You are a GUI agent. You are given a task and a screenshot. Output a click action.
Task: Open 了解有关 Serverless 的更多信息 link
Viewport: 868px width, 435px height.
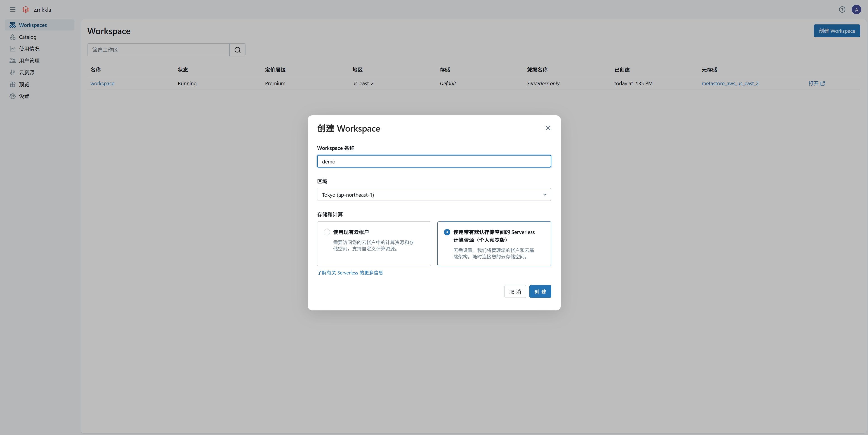pos(350,273)
